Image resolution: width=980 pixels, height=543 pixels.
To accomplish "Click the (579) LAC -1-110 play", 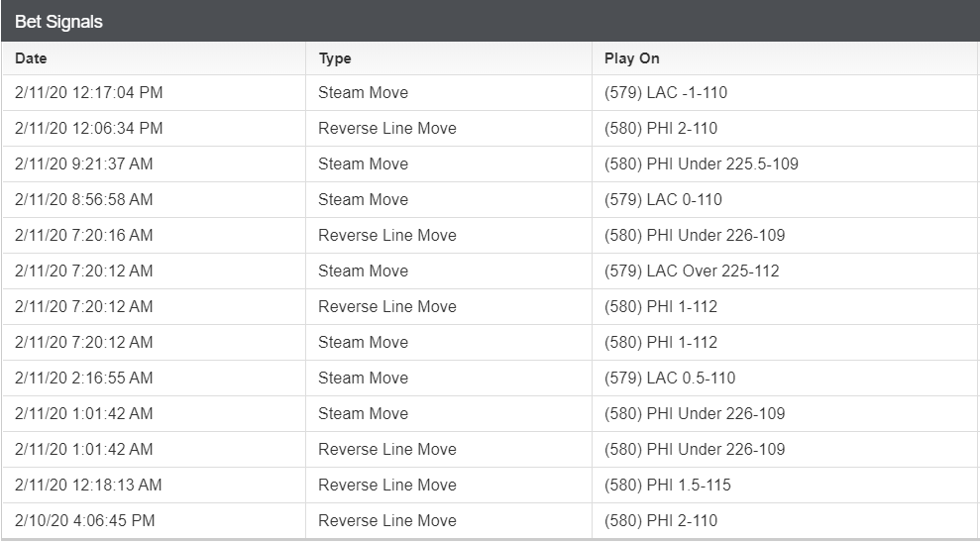I will click(x=666, y=92).
